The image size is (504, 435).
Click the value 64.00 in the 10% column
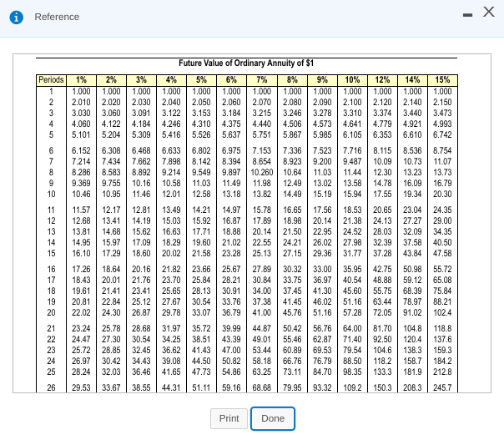click(x=352, y=329)
